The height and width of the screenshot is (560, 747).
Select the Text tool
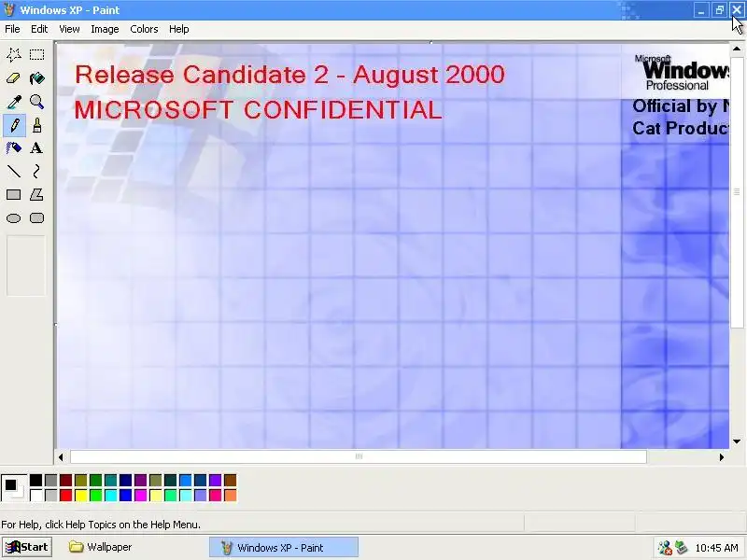[36, 148]
